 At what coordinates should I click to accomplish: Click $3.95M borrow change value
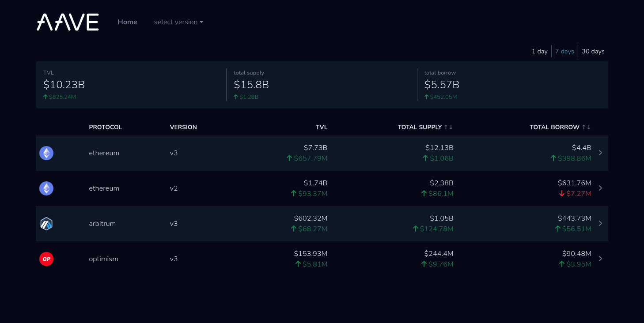coord(579,264)
